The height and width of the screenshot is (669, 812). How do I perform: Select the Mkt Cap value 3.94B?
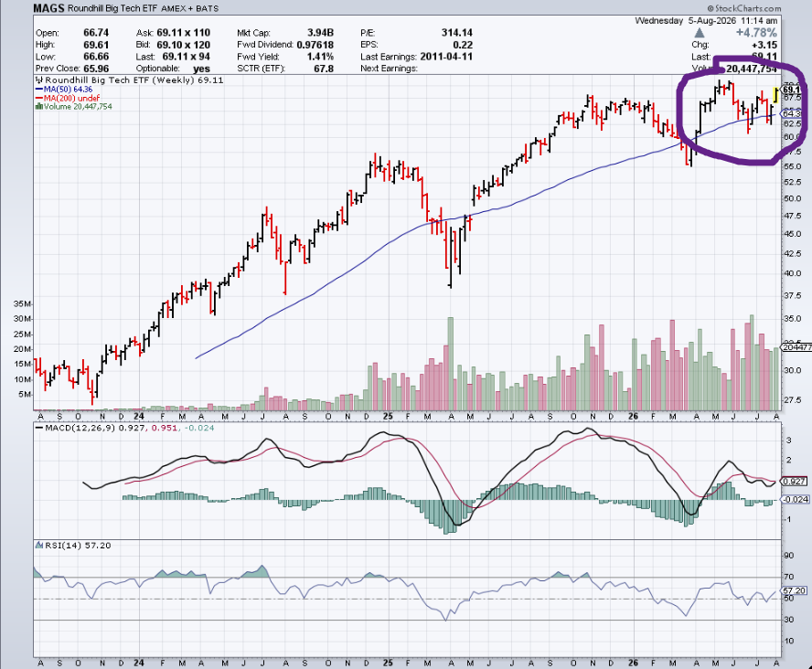click(x=320, y=33)
